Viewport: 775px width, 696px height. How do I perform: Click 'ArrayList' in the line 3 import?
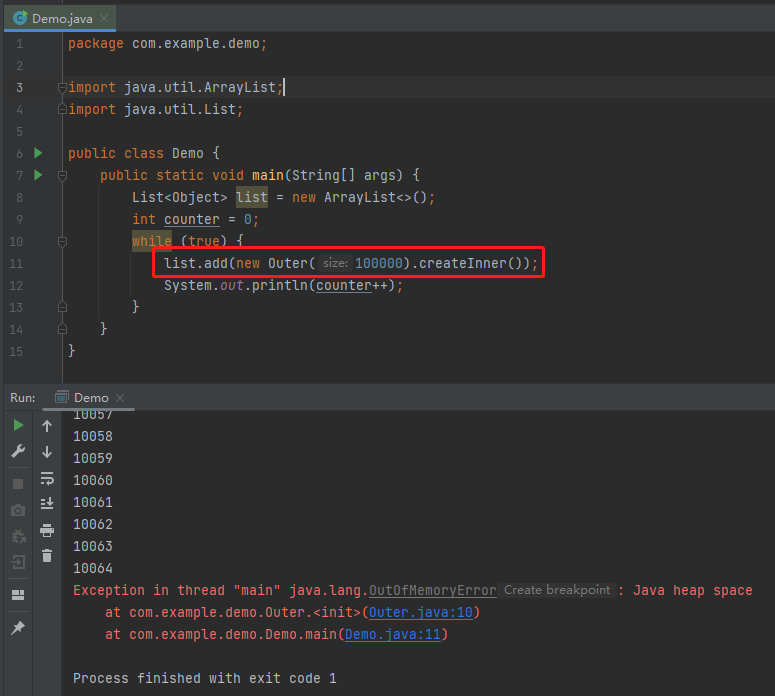click(240, 87)
